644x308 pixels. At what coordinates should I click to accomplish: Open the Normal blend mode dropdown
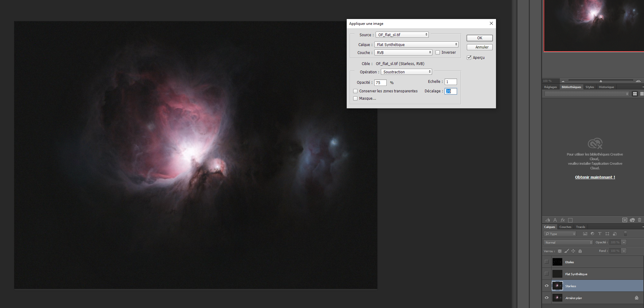coord(568,242)
